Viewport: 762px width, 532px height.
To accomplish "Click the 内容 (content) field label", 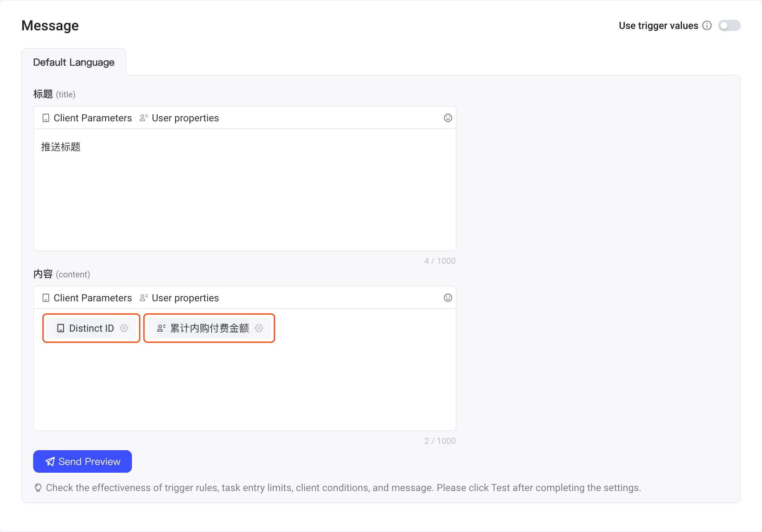I will [61, 274].
